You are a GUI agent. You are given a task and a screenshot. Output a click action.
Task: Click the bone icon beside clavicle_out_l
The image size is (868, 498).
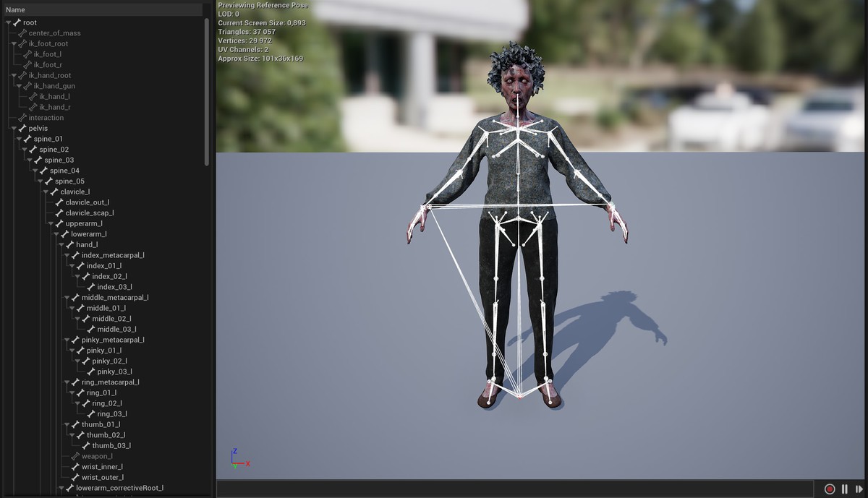point(59,202)
